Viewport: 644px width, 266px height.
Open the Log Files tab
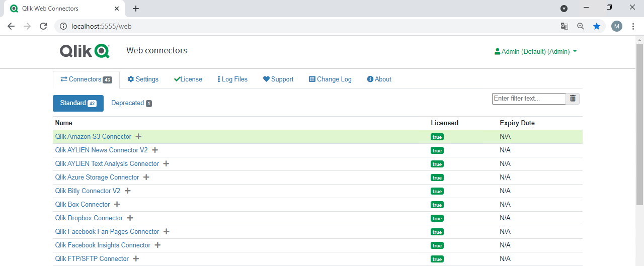[232, 79]
